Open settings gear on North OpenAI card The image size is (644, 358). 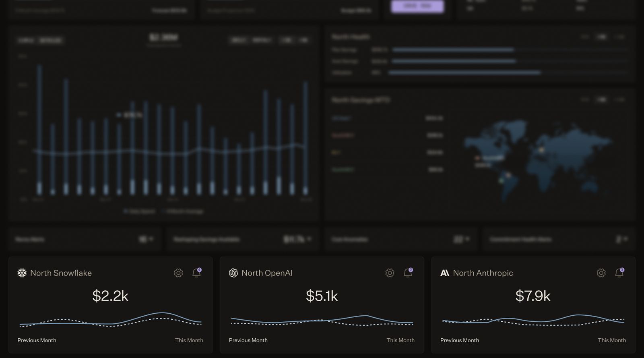390,273
